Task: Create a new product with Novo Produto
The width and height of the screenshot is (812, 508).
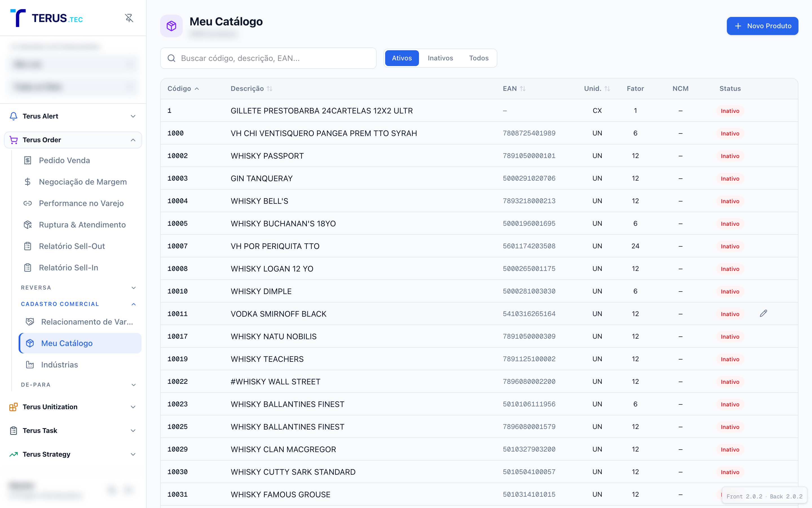Action: tap(762, 26)
